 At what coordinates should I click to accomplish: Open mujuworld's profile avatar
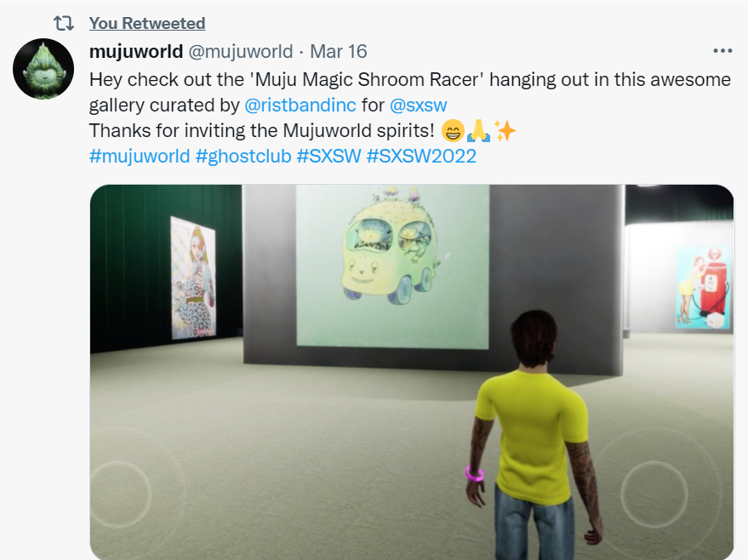click(x=43, y=69)
